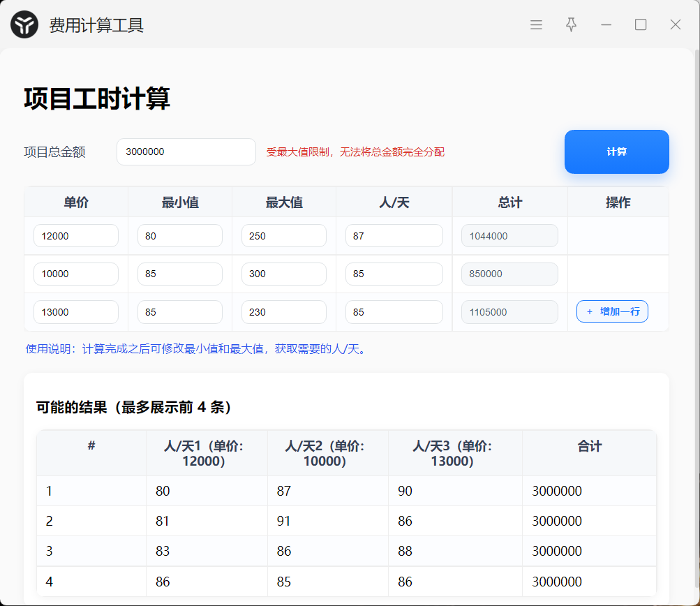Click value 90 in result row 1

tap(405, 491)
